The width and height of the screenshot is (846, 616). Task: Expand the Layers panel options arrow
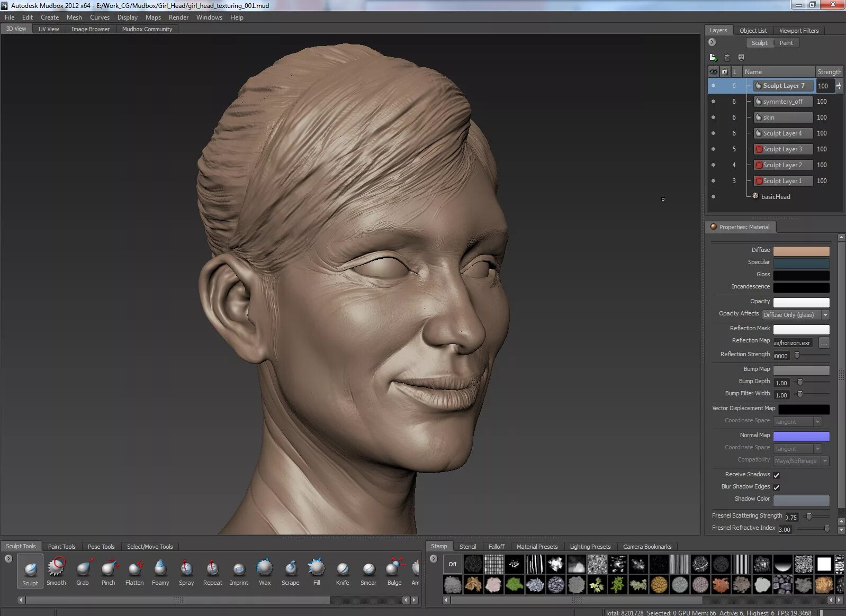[712, 42]
